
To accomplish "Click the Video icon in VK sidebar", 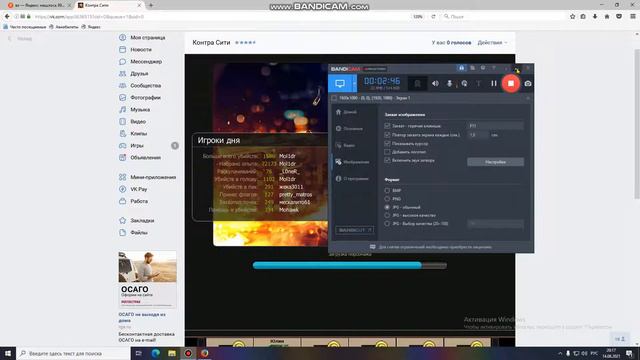I will pyautogui.click(x=122, y=122).
